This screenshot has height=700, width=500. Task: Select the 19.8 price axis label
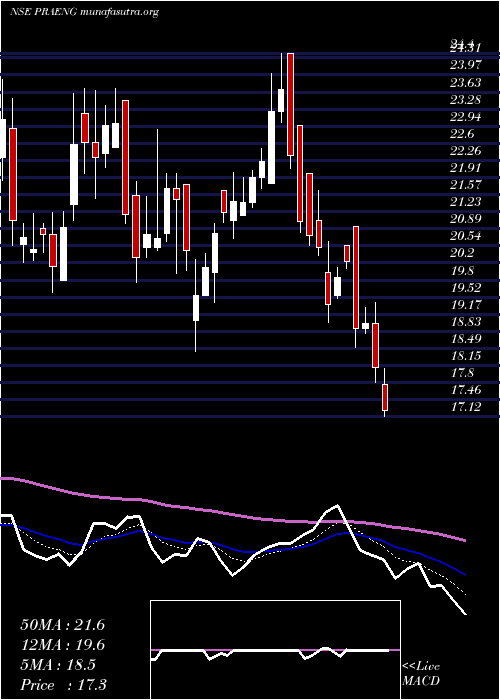point(462,271)
